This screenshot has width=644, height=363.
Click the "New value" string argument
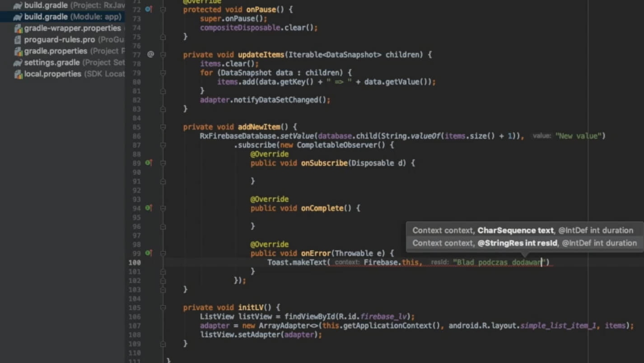(x=578, y=136)
